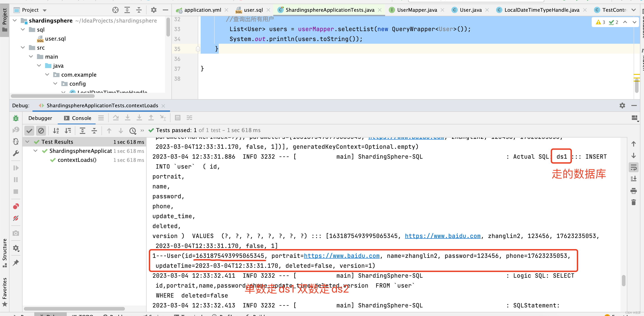644x316 pixels.
Task: Collapse all items in Project panel
Action: tap(139, 10)
